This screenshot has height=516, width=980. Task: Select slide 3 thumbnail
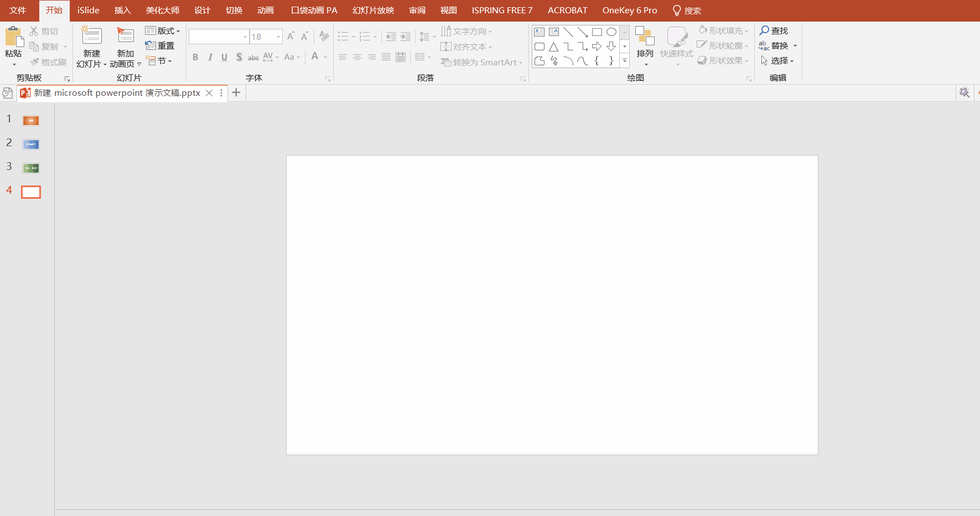(x=31, y=168)
